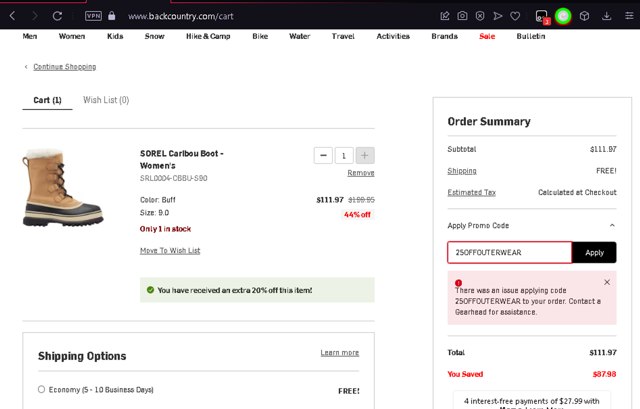640x409 pixels.
Task: Decrease quantity with minus button
Action: point(323,156)
